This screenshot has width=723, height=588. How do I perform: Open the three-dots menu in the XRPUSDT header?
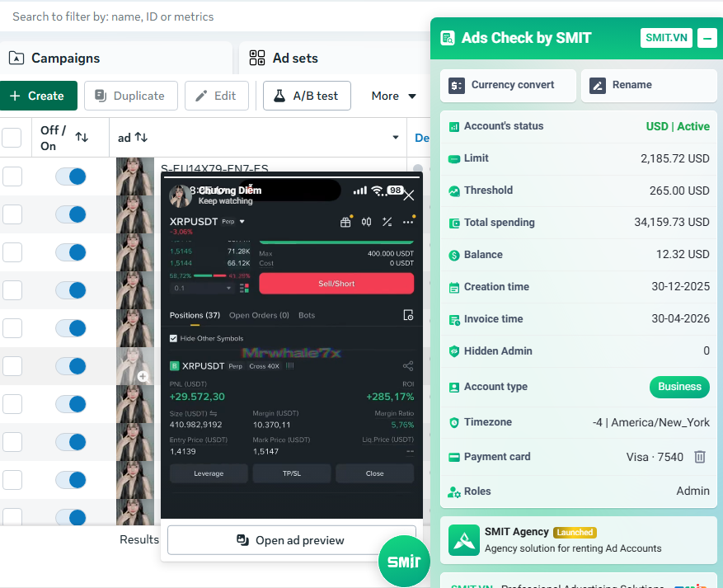click(x=408, y=222)
